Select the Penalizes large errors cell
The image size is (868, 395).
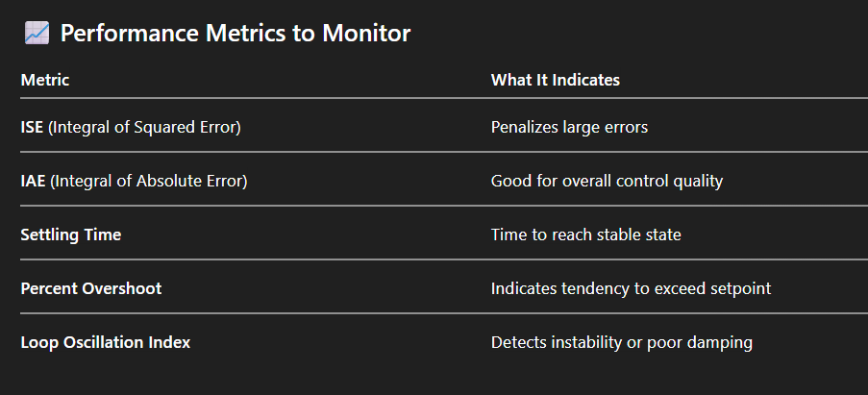pyautogui.click(x=569, y=127)
